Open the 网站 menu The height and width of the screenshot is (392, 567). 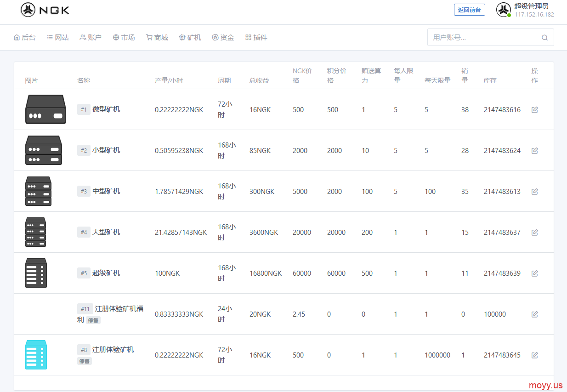click(x=58, y=38)
